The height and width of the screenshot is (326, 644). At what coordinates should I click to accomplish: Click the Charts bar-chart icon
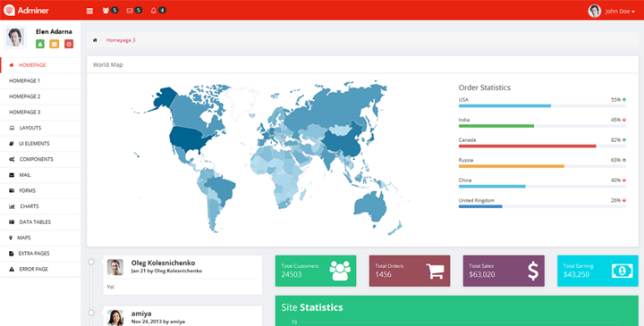point(12,206)
